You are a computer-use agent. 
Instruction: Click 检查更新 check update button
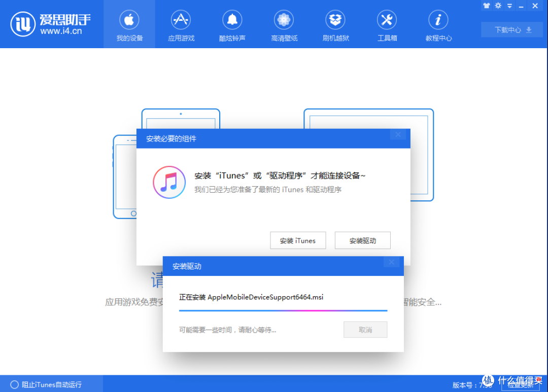point(521,385)
